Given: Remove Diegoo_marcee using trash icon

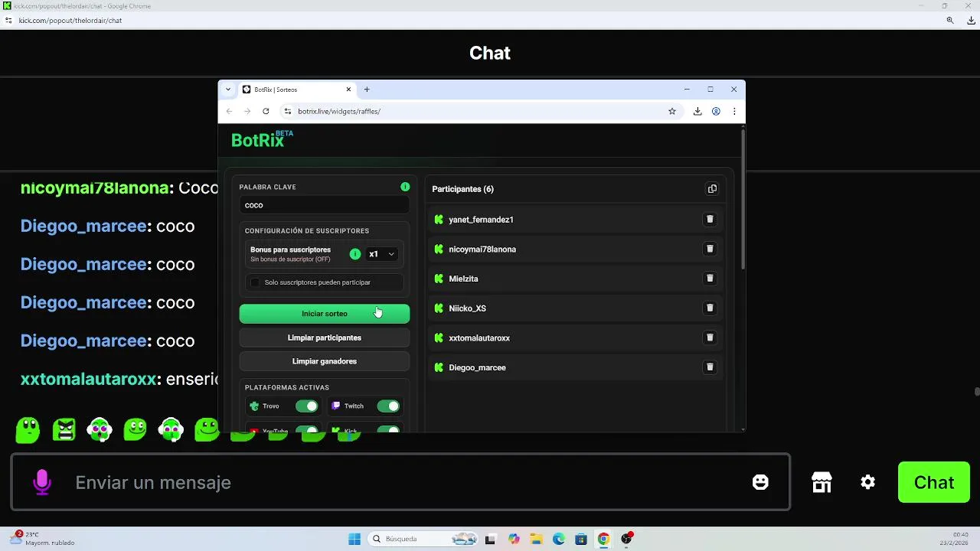Looking at the screenshot, I should tap(710, 367).
